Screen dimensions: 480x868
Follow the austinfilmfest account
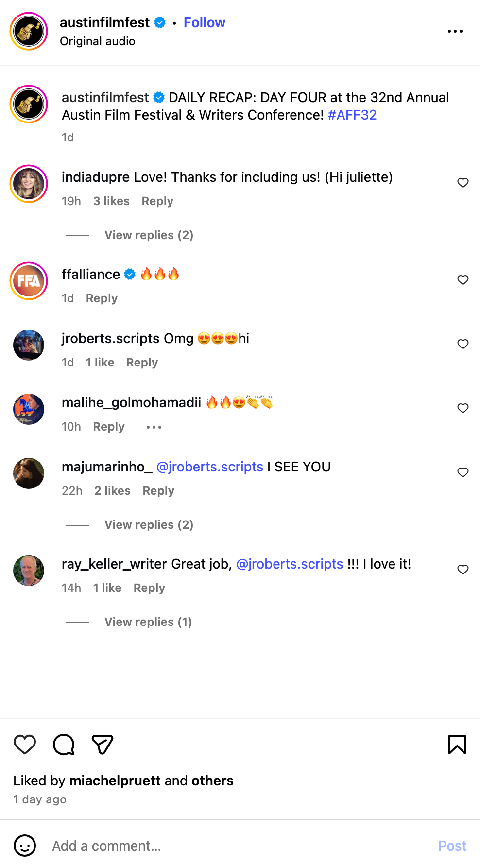click(204, 22)
